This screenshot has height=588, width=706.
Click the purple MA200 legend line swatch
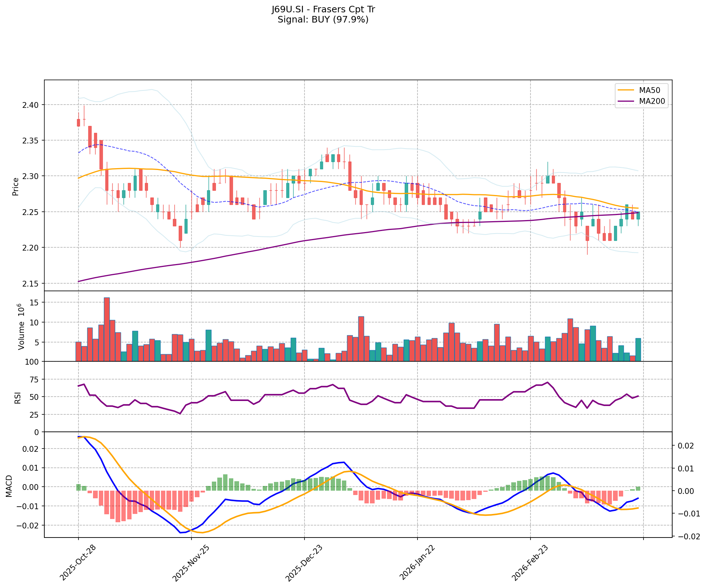point(626,101)
